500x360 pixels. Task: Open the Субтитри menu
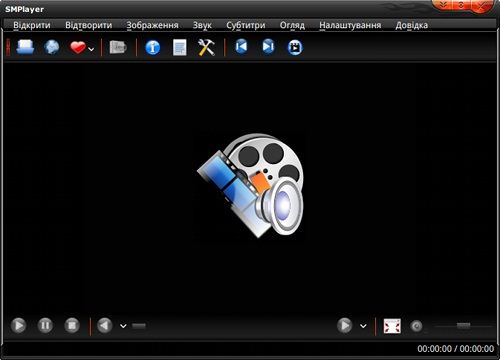click(x=246, y=25)
